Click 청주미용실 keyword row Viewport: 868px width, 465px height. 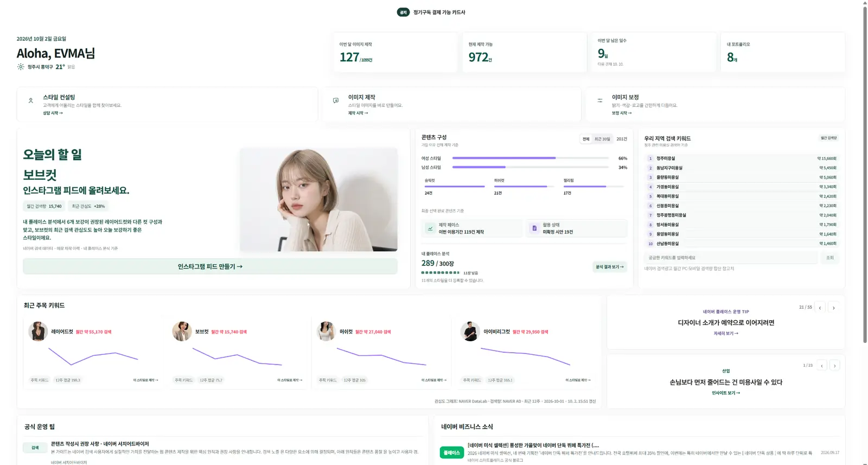(742, 158)
